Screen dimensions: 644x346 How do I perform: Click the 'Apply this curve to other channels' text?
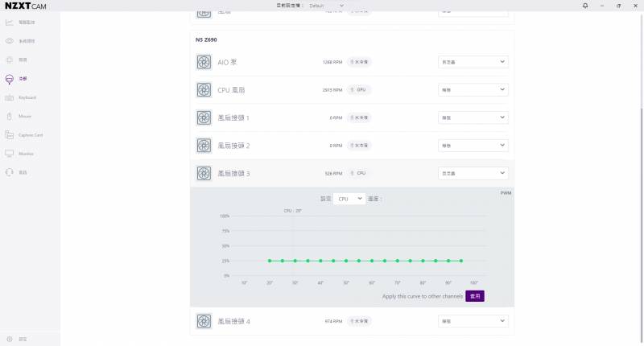click(422, 296)
